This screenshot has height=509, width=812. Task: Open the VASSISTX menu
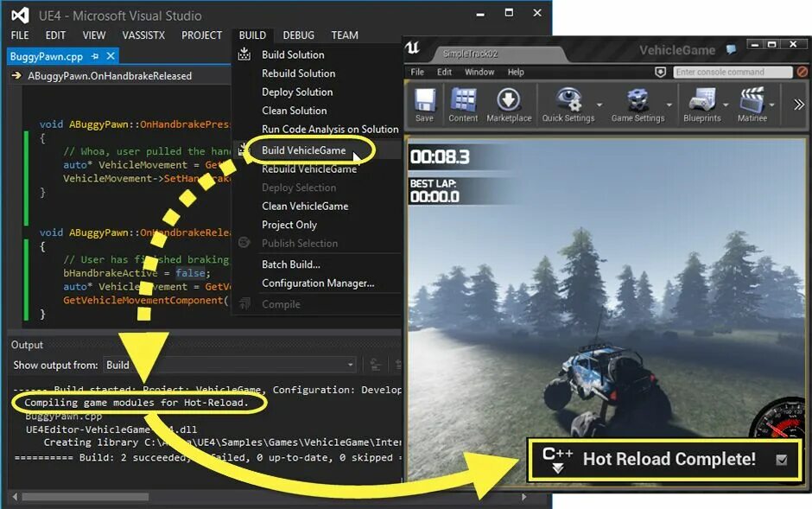(143, 35)
